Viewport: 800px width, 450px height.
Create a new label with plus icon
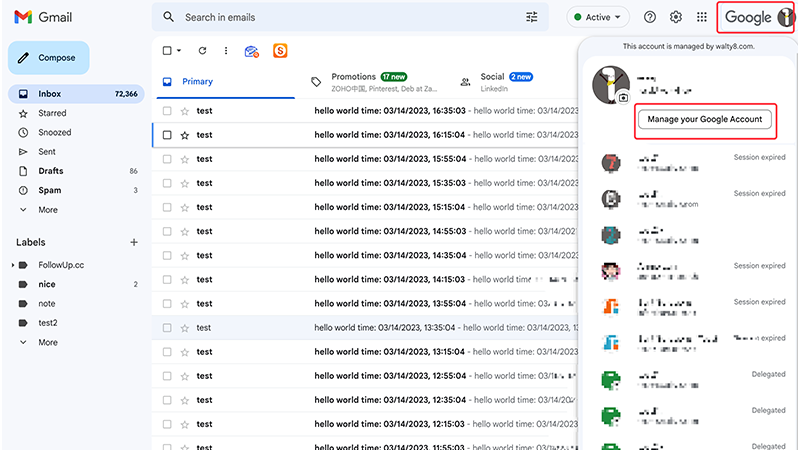(134, 242)
